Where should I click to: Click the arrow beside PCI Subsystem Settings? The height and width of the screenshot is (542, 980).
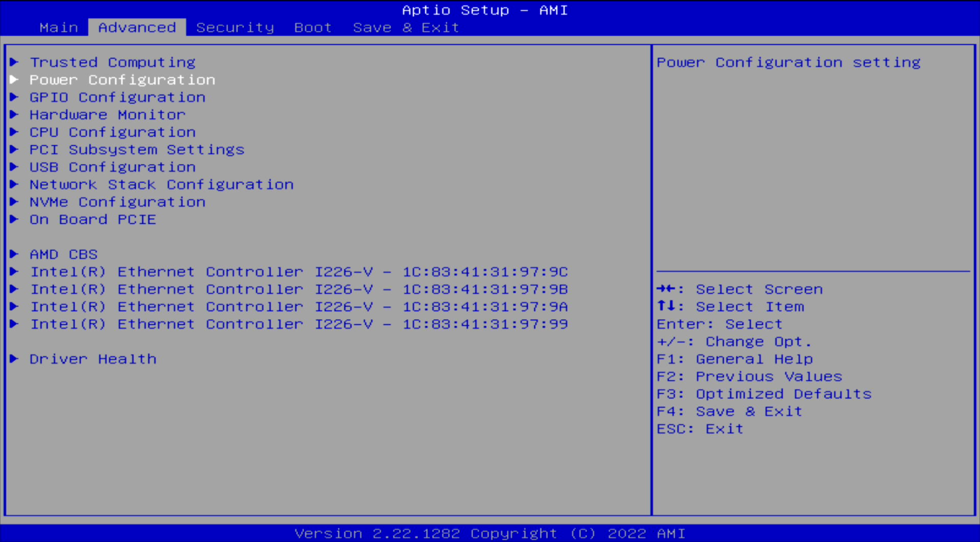coord(14,149)
